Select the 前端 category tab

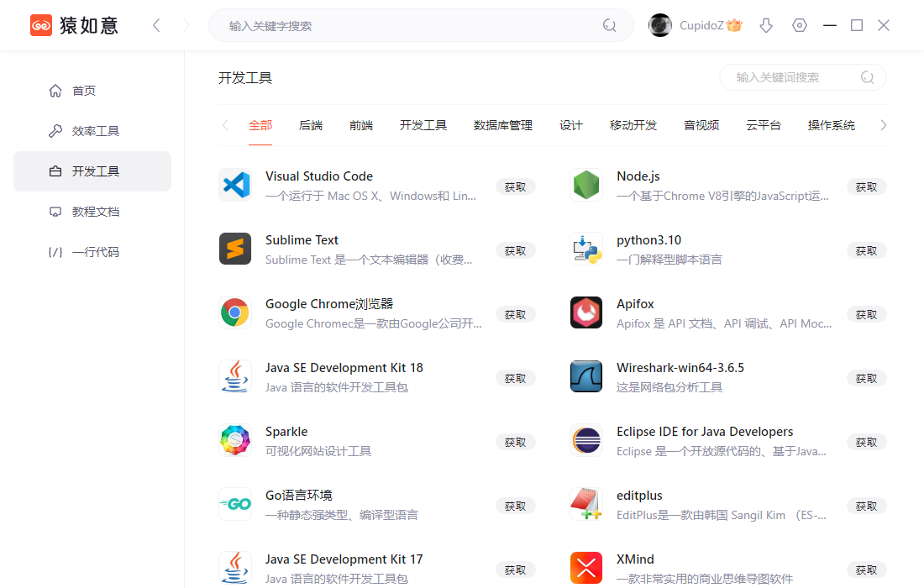360,125
